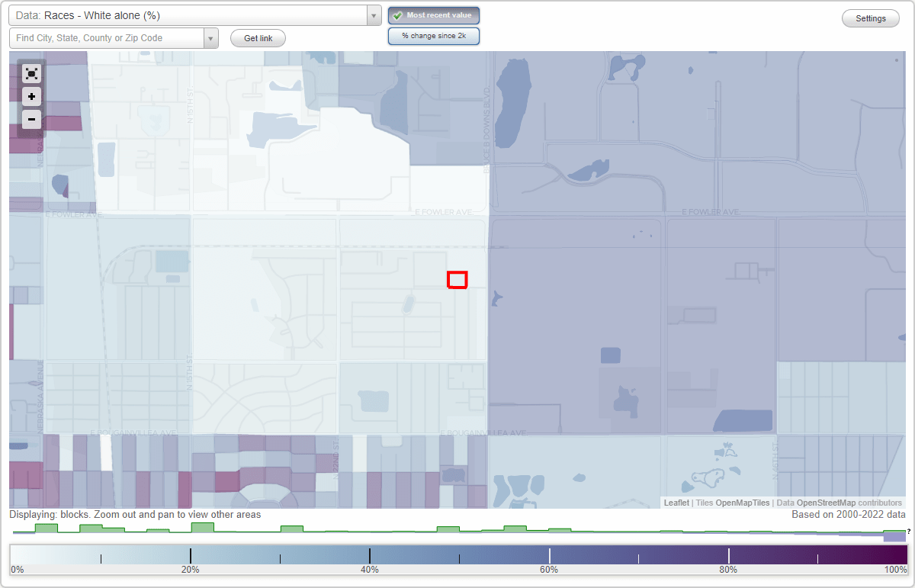Click the Based on 2000-2022 data text
Screen dimensions: 915x588
point(849,515)
